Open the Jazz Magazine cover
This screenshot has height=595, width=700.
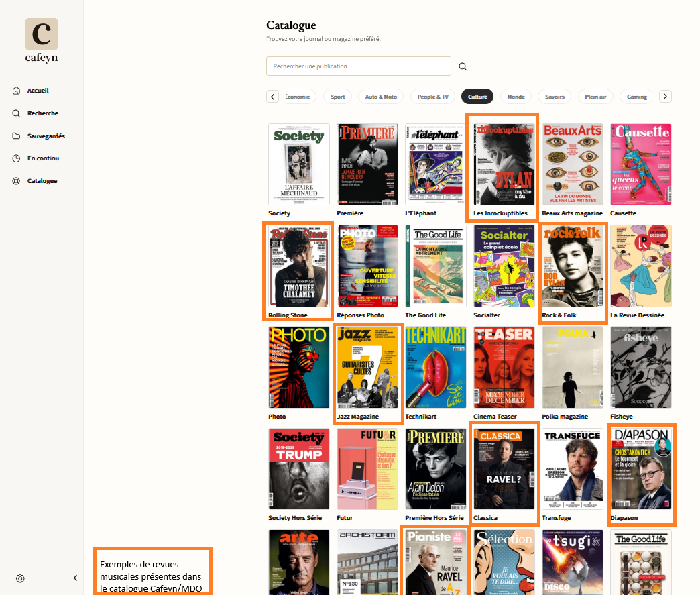click(x=367, y=367)
